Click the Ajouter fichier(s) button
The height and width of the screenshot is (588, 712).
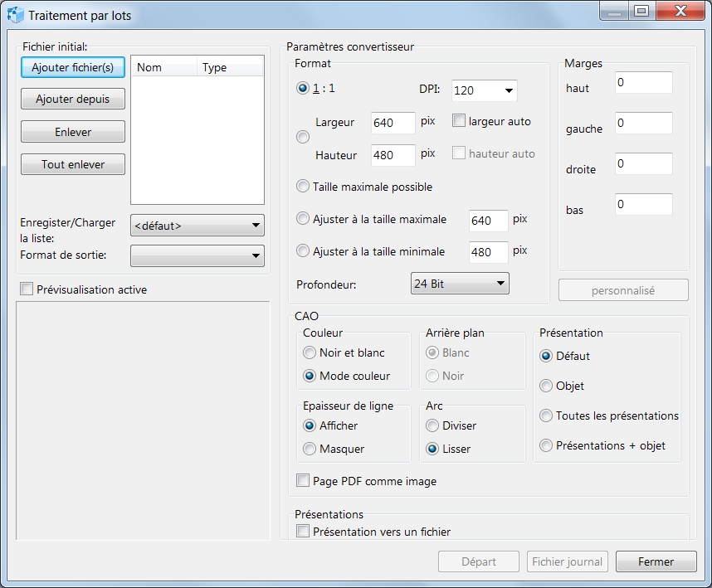(73, 67)
